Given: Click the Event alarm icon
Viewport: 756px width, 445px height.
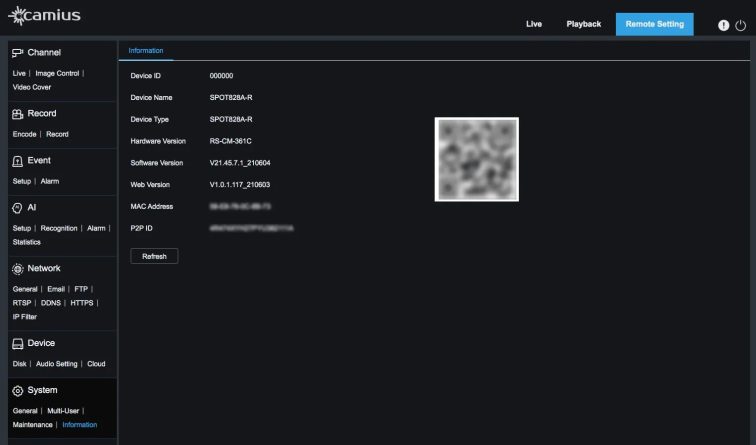Looking at the screenshot, I should click(x=17, y=161).
